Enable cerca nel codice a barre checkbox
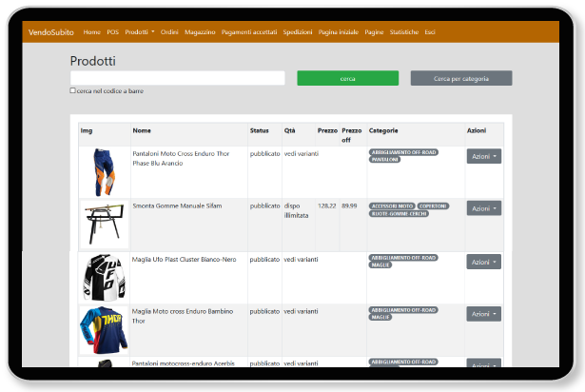The width and height of the screenshot is (585, 392). pos(72,90)
